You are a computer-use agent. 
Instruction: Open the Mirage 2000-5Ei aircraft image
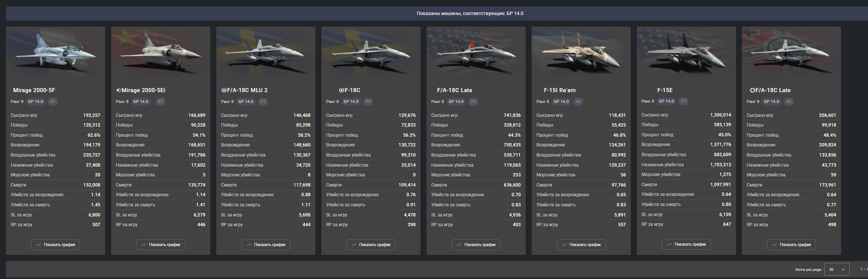tap(161, 52)
